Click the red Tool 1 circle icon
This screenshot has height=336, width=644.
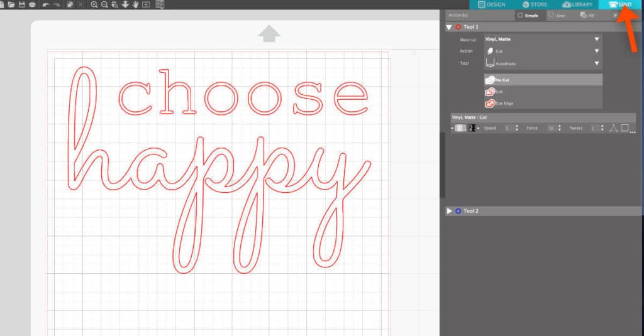click(458, 27)
